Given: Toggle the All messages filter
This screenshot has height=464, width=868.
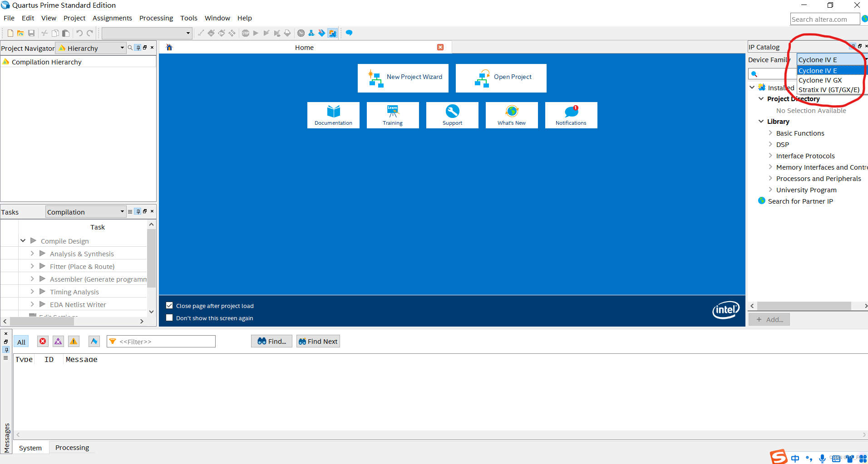Looking at the screenshot, I should click(x=21, y=342).
